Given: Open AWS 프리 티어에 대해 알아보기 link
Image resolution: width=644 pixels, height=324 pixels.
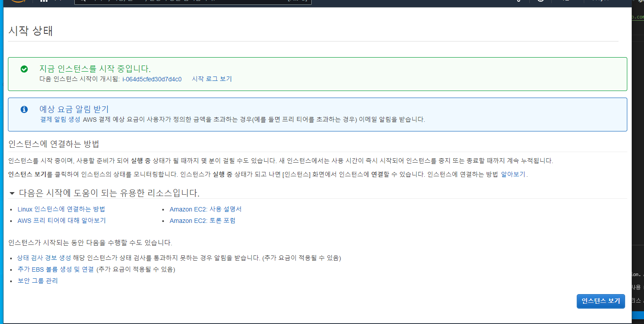Looking at the screenshot, I should 62,221.
